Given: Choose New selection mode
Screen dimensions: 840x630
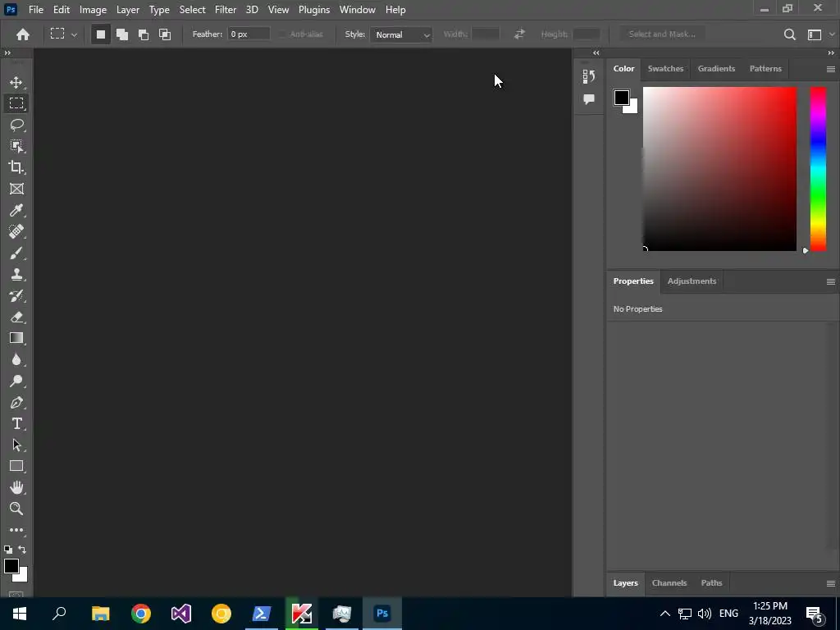Looking at the screenshot, I should 100,34.
